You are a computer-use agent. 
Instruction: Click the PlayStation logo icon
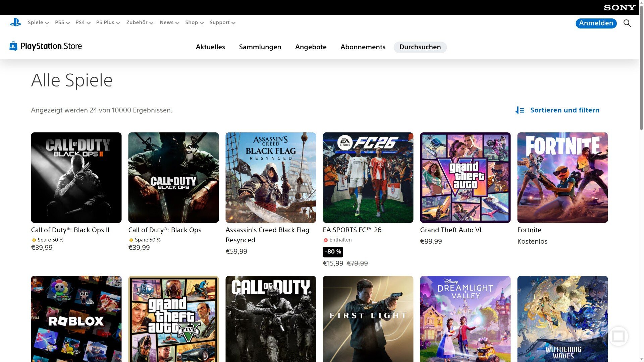tap(15, 22)
